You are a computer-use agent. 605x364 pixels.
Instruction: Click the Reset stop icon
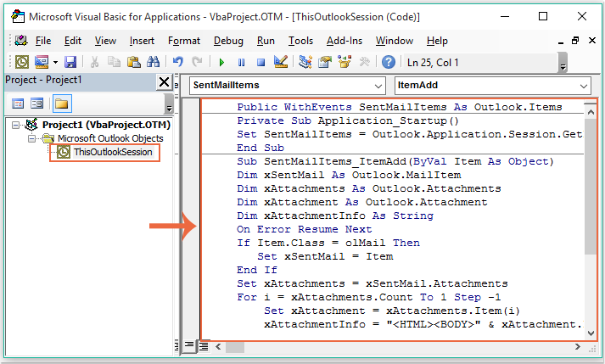(261, 61)
